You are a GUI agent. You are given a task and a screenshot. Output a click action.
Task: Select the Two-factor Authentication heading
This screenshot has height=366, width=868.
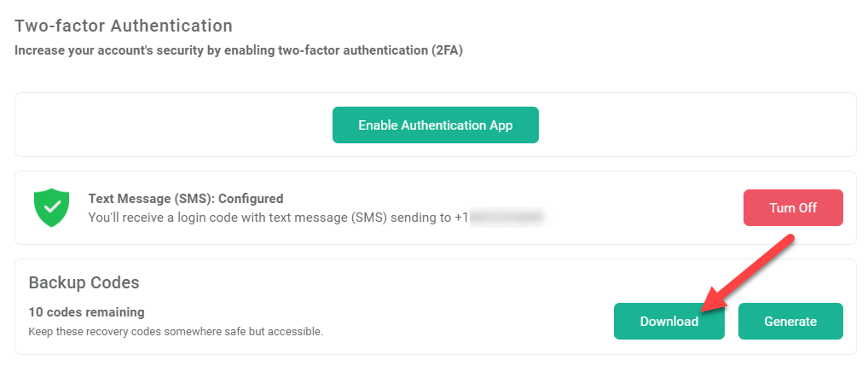pyautogui.click(x=123, y=26)
